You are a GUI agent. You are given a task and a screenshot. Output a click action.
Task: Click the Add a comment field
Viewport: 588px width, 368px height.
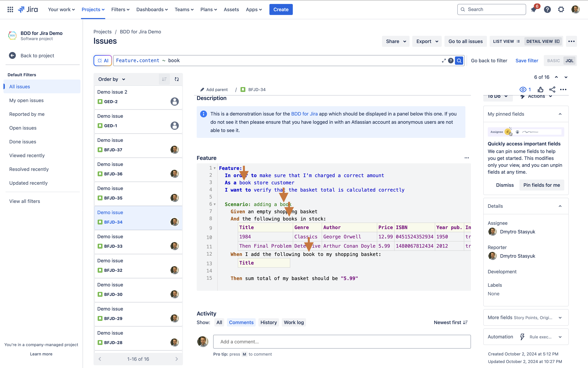342,342
